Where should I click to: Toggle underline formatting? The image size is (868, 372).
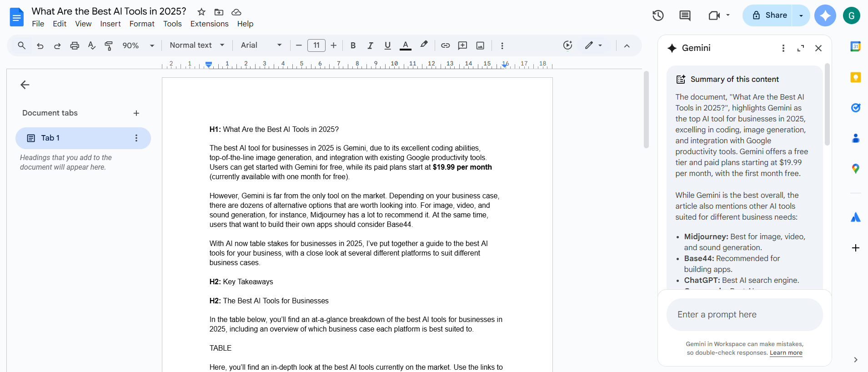click(x=387, y=45)
